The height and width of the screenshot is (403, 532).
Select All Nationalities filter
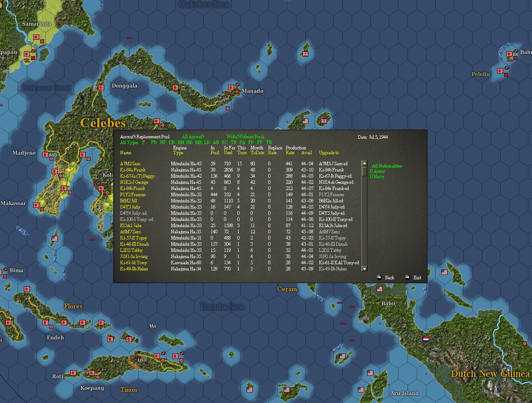[x=387, y=166]
